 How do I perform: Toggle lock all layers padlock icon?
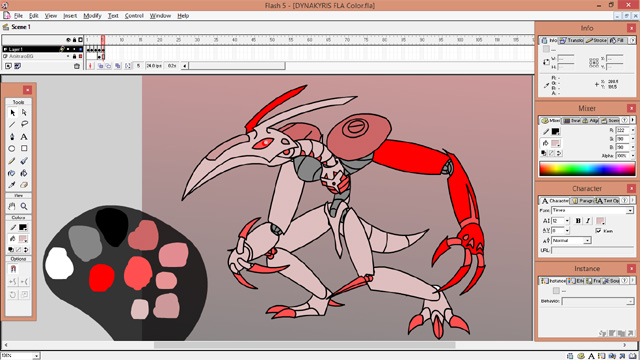(x=74, y=40)
